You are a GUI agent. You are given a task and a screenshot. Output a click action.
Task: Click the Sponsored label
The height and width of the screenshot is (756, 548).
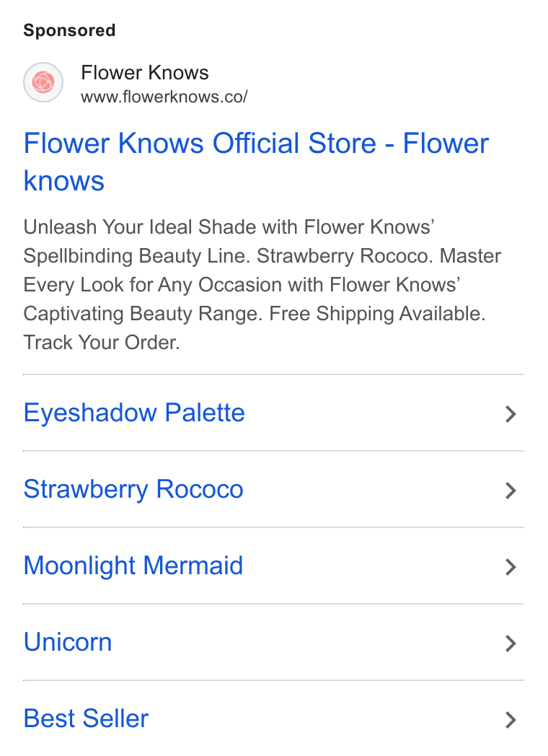tap(69, 30)
